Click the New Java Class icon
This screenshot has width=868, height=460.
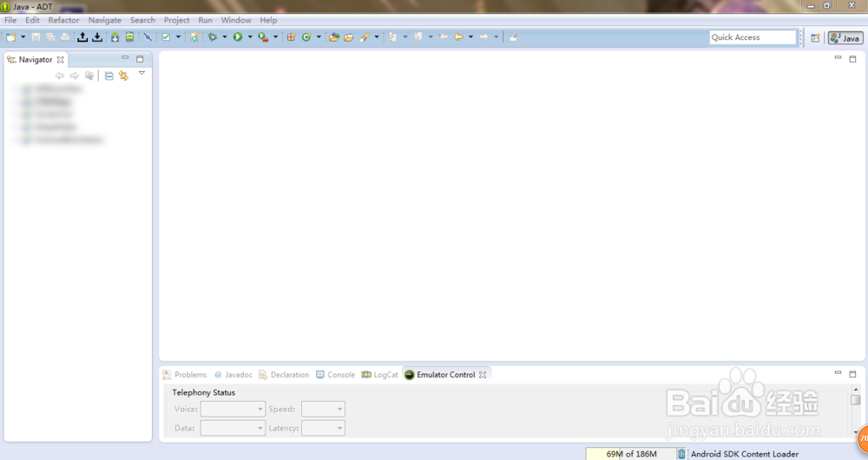306,37
